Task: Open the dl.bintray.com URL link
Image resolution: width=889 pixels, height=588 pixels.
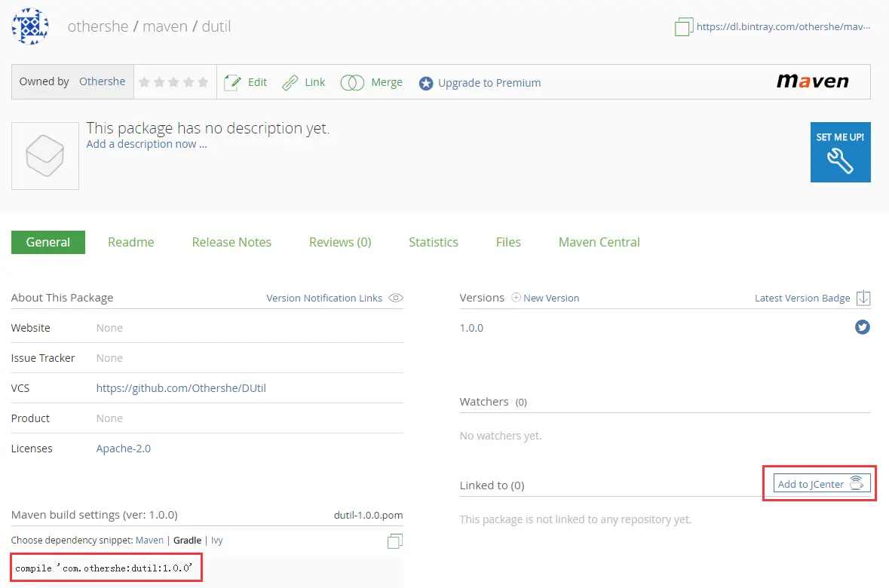Action: (783, 26)
